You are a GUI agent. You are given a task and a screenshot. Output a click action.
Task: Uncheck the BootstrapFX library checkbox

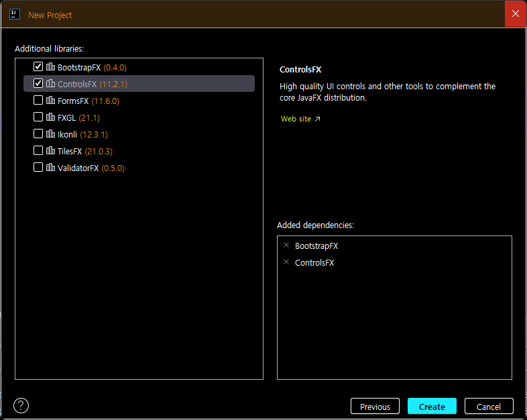pyautogui.click(x=38, y=66)
